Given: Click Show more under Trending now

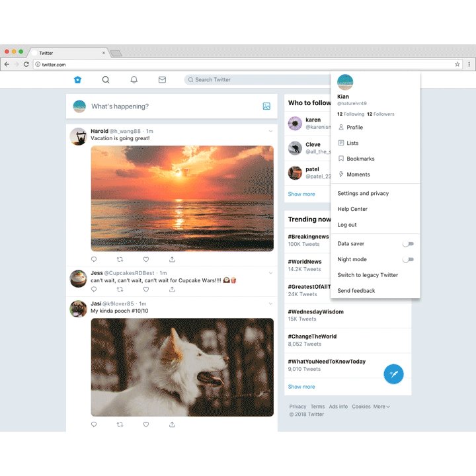Looking at the screenshot, I should click(x=301, y=387).
